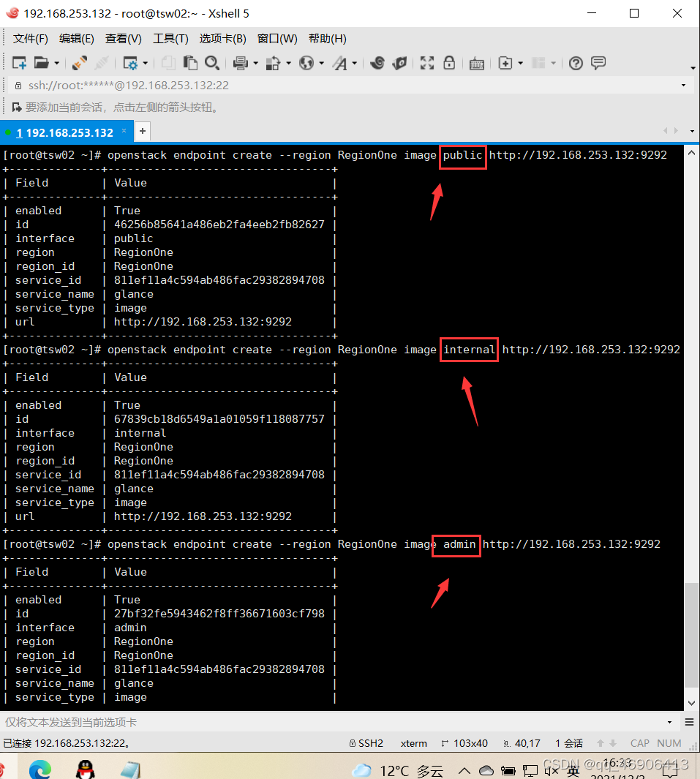The width and height of the screenshot is (700, 779).
Task: Click the grayed Tab arrangement layout icon
Action: pos(538,63)
